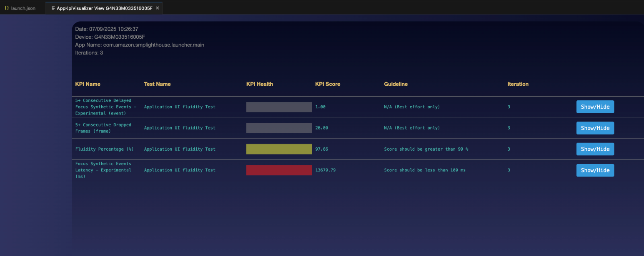Click the AppKpiVisualizer tab's preview lines icon
This screenshot has height=256, width=644.
coord(53,8)
